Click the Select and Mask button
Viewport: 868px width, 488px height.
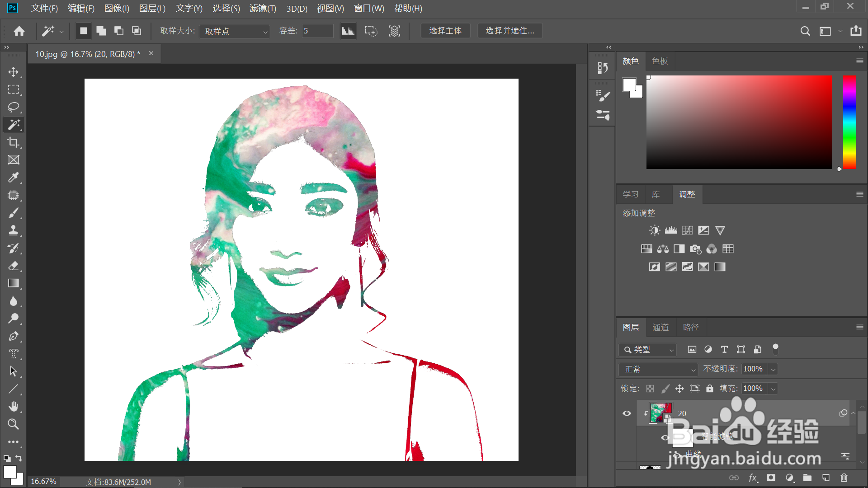point(509,31)
